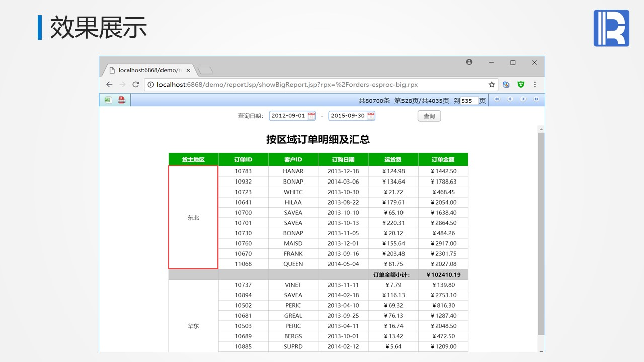Go to next report page
Viewport: 644px width, 362px height.
click(523, 99)
